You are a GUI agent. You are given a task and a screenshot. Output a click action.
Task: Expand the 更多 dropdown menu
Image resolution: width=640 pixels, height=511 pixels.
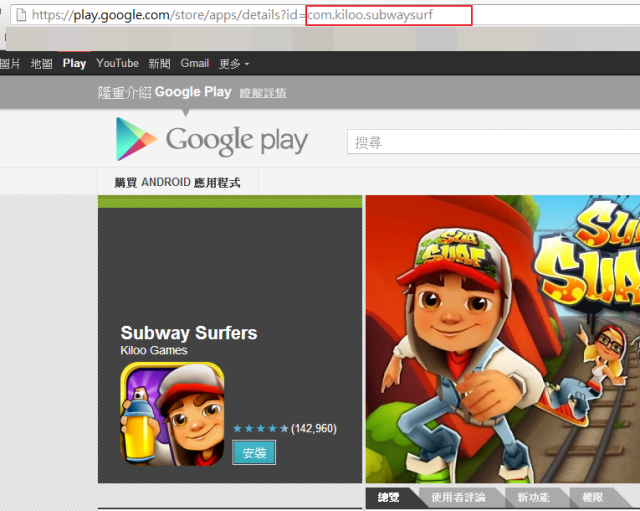[234, 64]
